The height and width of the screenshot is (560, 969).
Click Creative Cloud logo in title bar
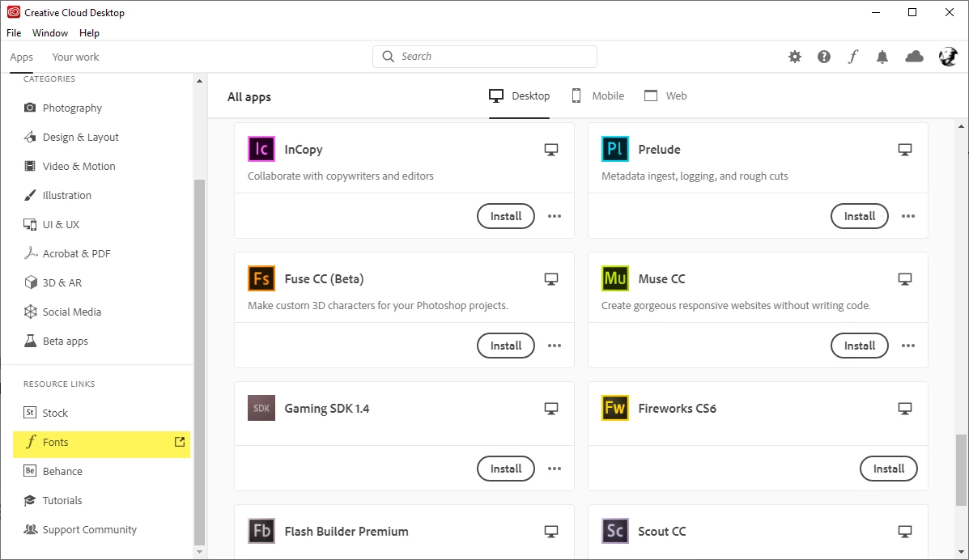pyautogui.click(x=13, y=12)
